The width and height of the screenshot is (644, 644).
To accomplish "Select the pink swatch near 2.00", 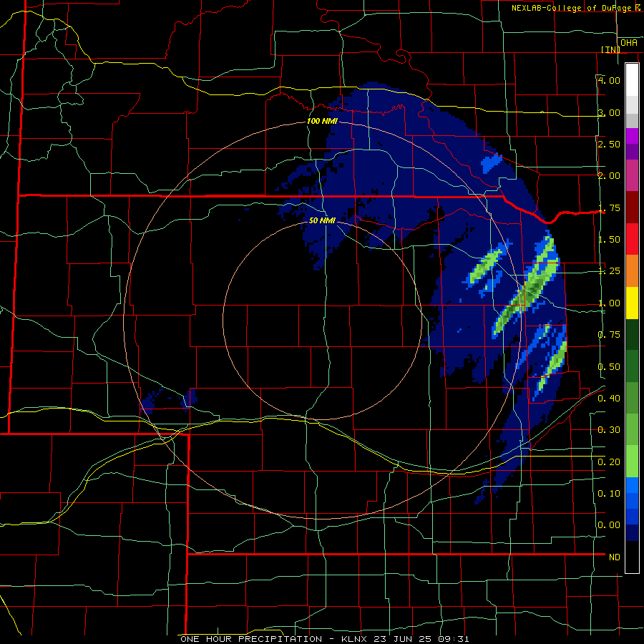I will coord(632,175).
